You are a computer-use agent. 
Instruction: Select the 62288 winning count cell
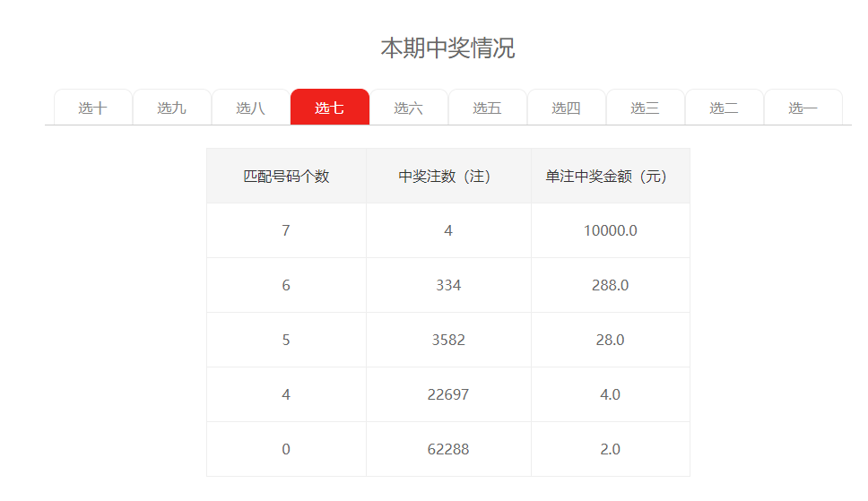coord(448,449)
